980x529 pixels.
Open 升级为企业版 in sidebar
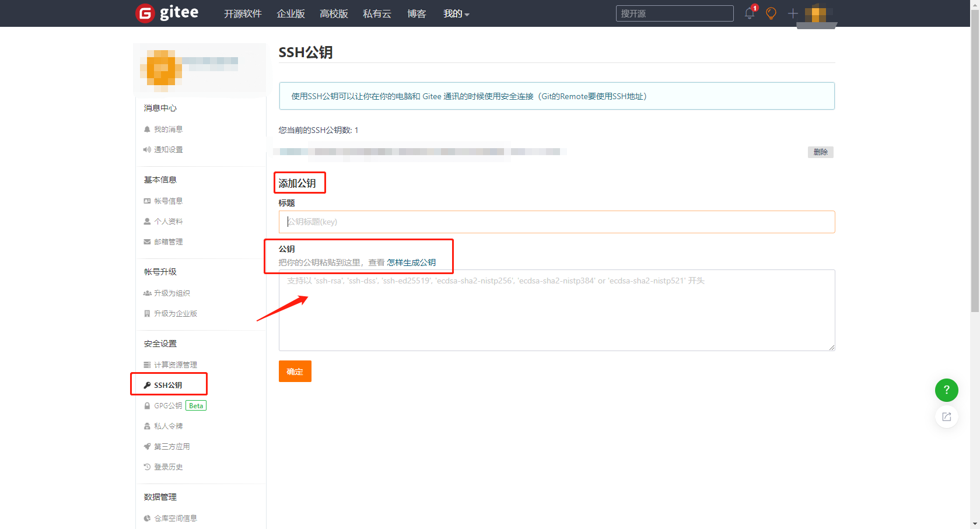pos(170,314)
